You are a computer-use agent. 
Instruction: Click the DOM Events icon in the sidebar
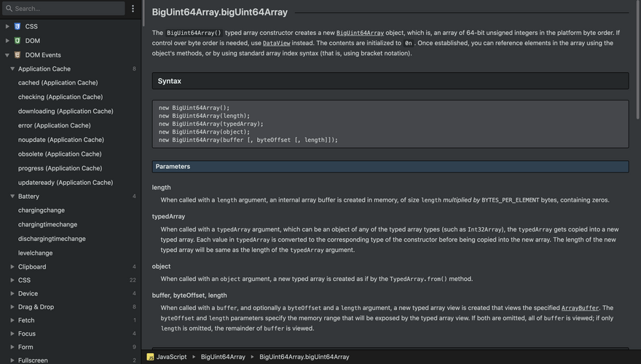tap(17, 55)
